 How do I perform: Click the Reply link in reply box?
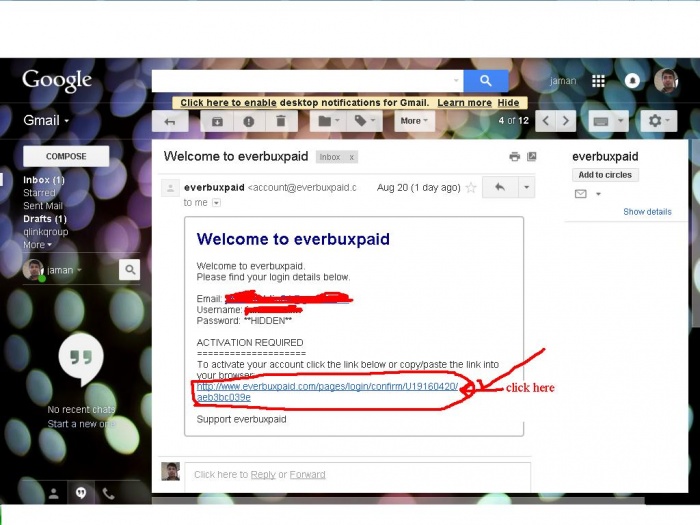click(263, 475)
